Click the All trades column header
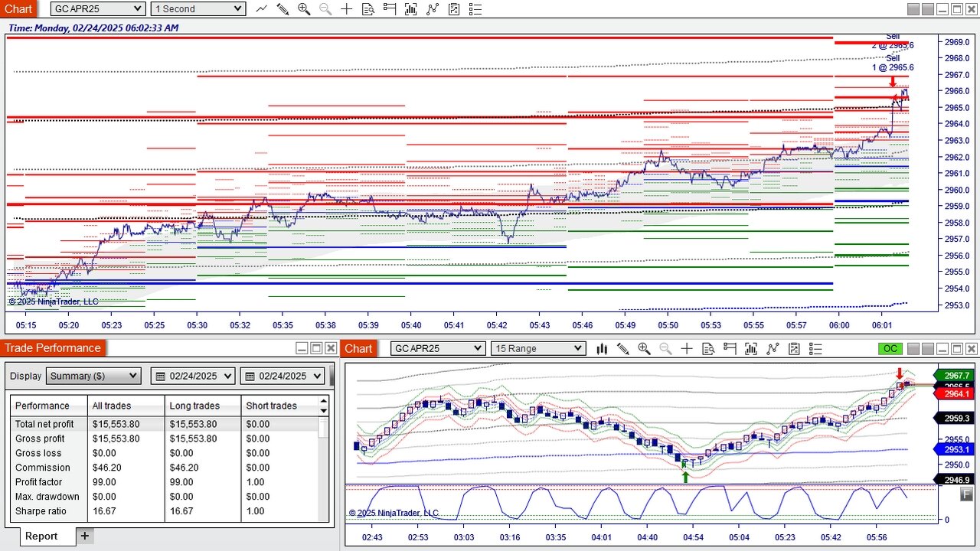The image size is (980, 551). click(126, 406)
